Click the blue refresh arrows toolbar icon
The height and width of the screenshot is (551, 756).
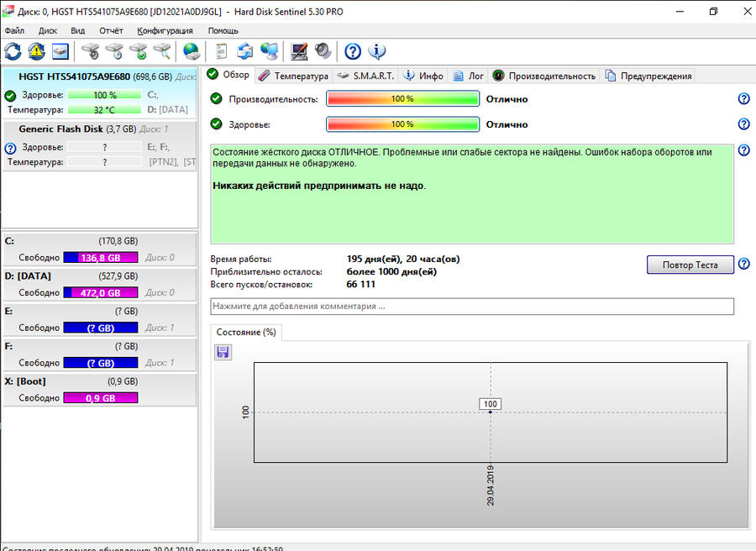pos(13,51)
